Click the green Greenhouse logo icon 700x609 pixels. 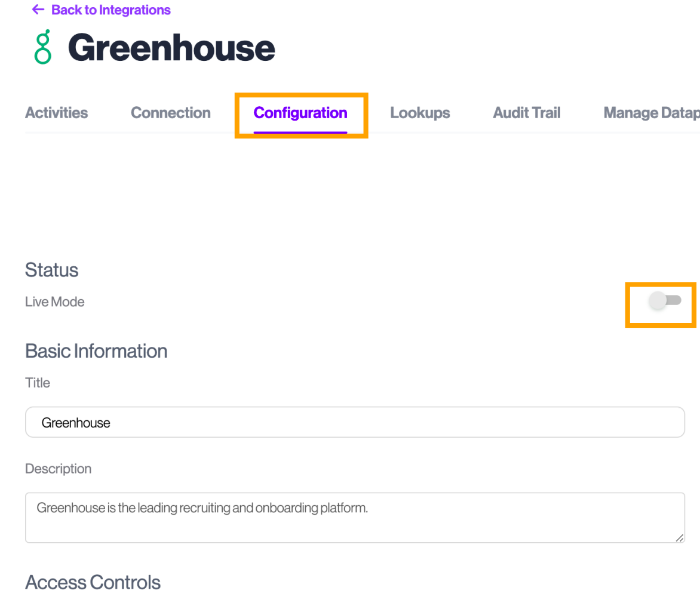click(43, 47)
